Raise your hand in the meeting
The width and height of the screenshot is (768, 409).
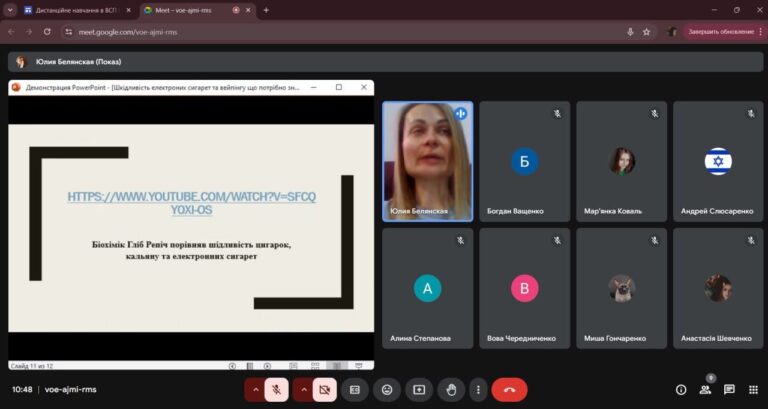click(x=451, y=390)
